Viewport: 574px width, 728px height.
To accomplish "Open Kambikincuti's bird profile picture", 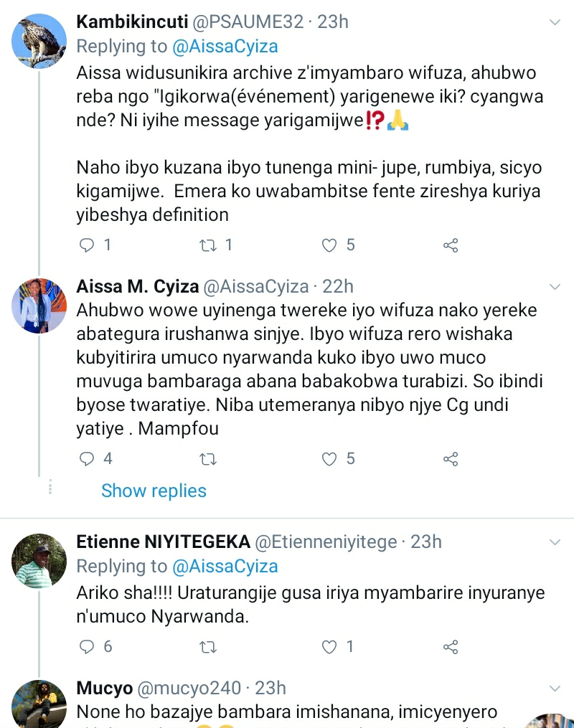I will coord(39,40).
